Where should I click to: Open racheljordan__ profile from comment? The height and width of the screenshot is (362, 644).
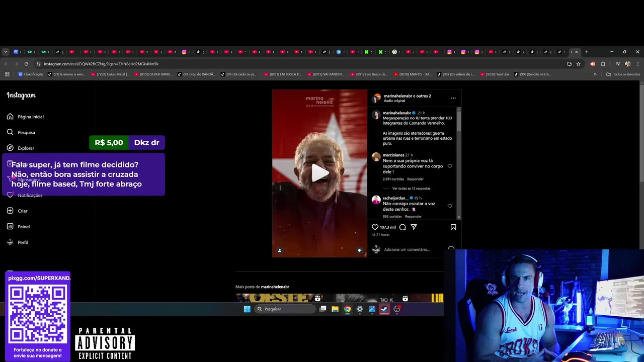[395, 198]
